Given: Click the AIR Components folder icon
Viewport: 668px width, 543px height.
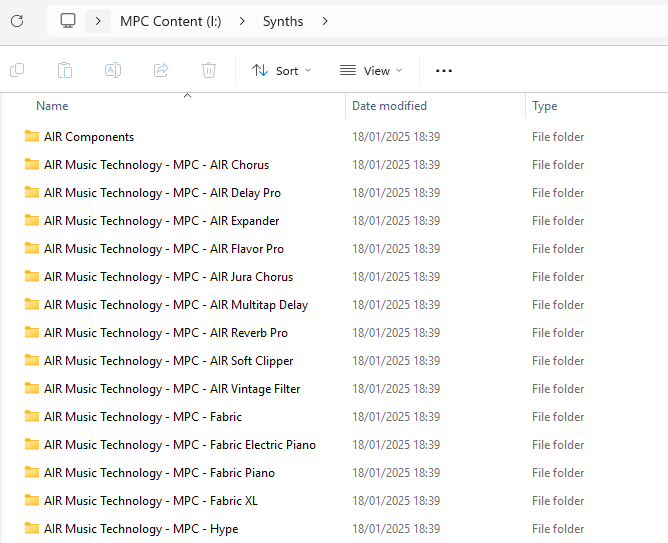Looking at the screenshot, I should pyautogui.click(x=32, y=136).
